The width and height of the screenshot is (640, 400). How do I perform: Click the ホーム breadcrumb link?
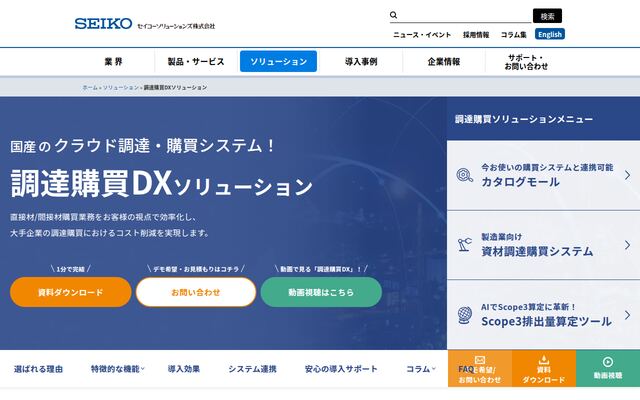pos(90,87)
